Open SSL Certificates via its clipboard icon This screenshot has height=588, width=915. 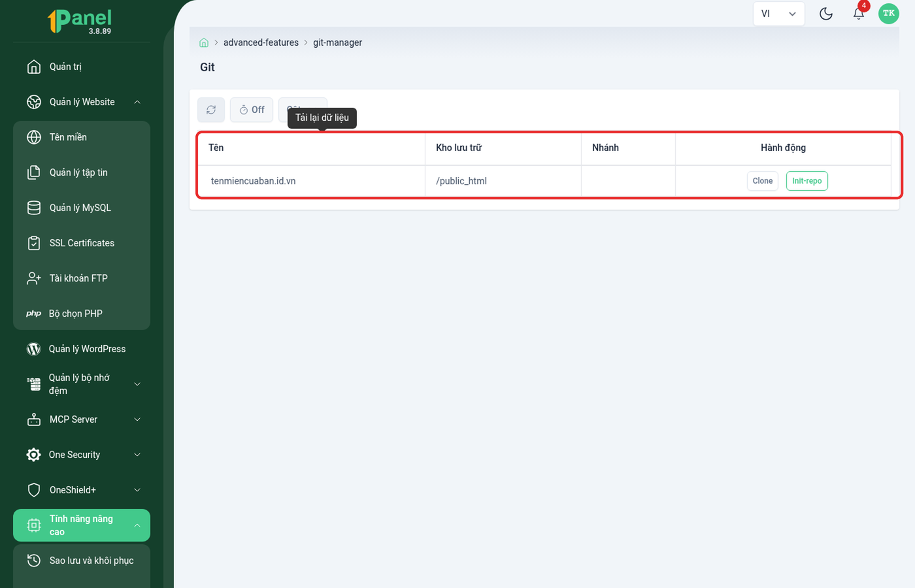tap(34, 243)
